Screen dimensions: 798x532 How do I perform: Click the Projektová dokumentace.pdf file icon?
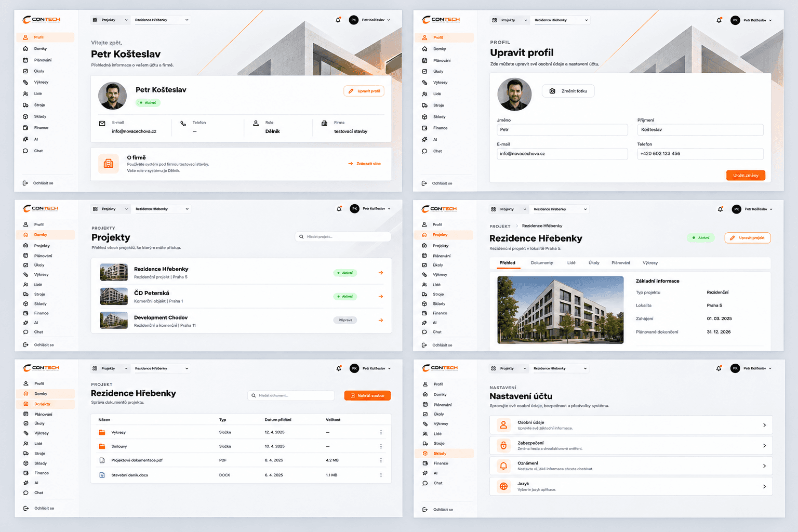click(x=102, y=460)
